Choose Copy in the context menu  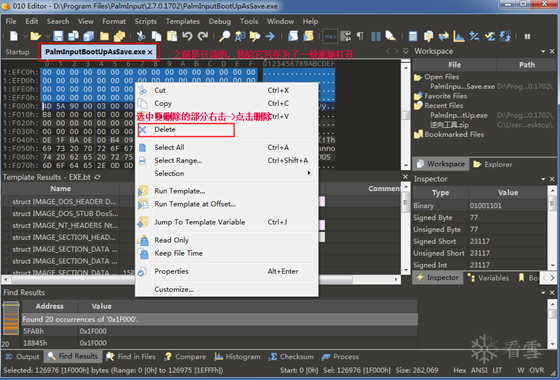[x=227, y=104]
